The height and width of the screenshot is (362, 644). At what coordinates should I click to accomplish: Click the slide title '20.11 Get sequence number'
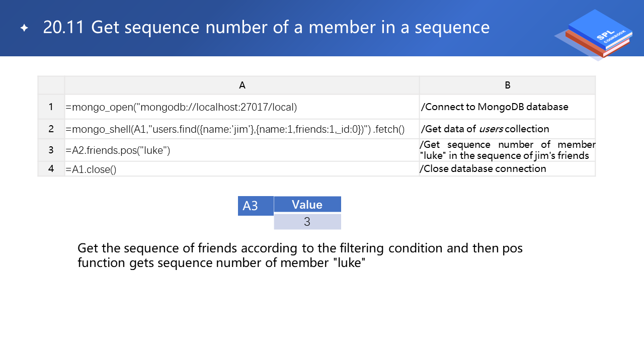click(266, 28)
